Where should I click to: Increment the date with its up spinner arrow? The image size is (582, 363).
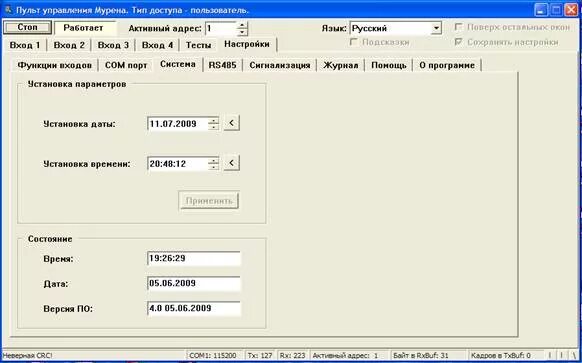click(213, 120)
